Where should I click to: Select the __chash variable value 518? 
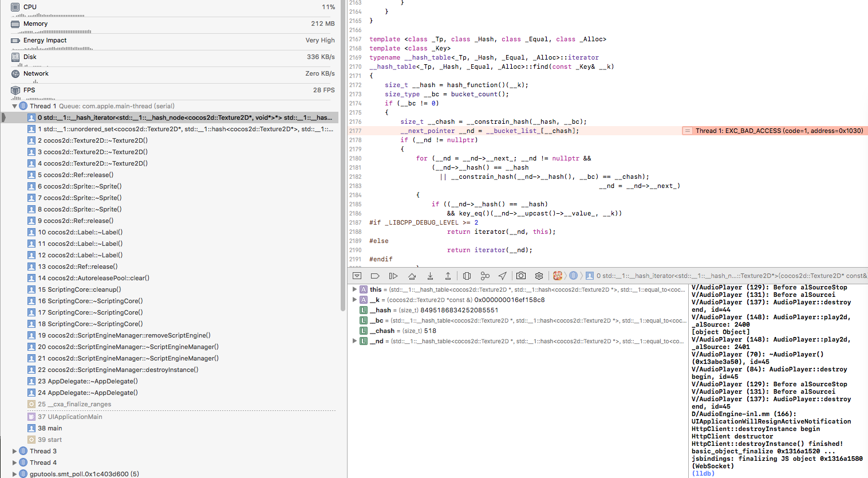(x=430, y=331)
